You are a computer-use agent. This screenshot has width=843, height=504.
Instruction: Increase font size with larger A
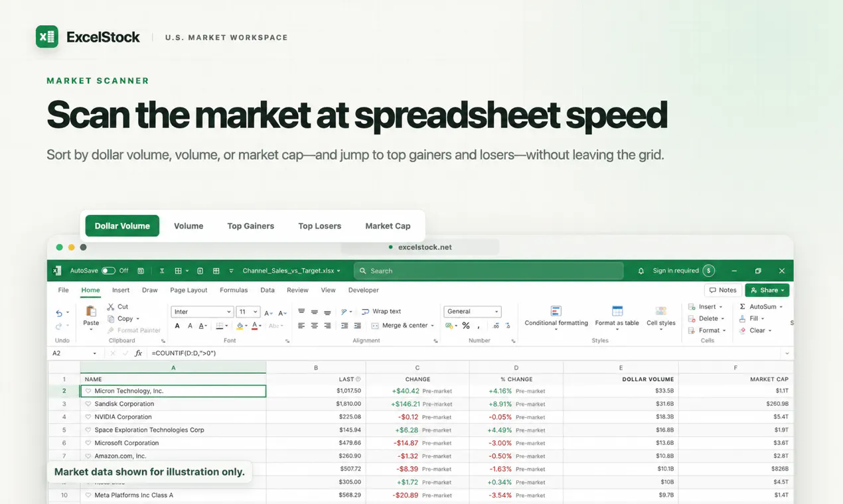[x=268, y=312]
